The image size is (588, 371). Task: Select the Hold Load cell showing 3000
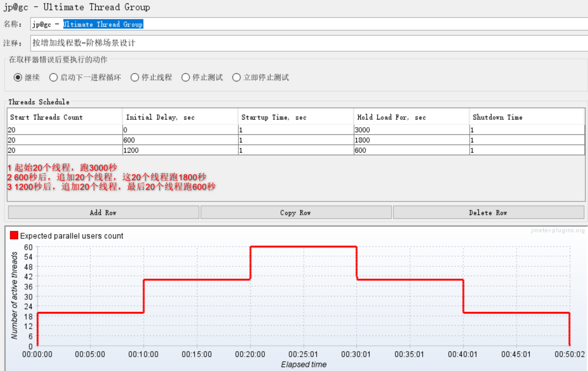[x=411, y=130]
